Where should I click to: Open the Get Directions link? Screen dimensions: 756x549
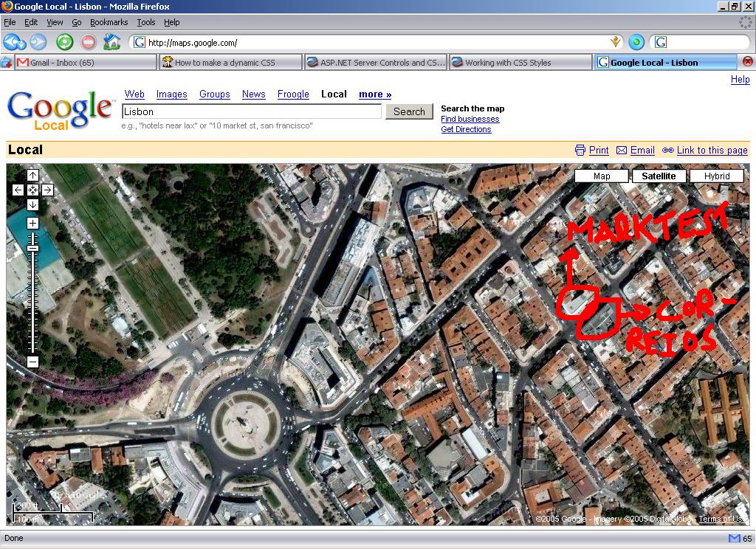point(466,129)
